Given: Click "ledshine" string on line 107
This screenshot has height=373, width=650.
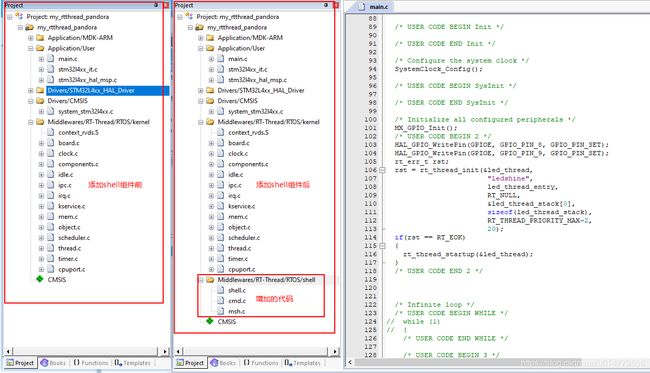Looking at the screenshot, I should (x=510, y=179).
